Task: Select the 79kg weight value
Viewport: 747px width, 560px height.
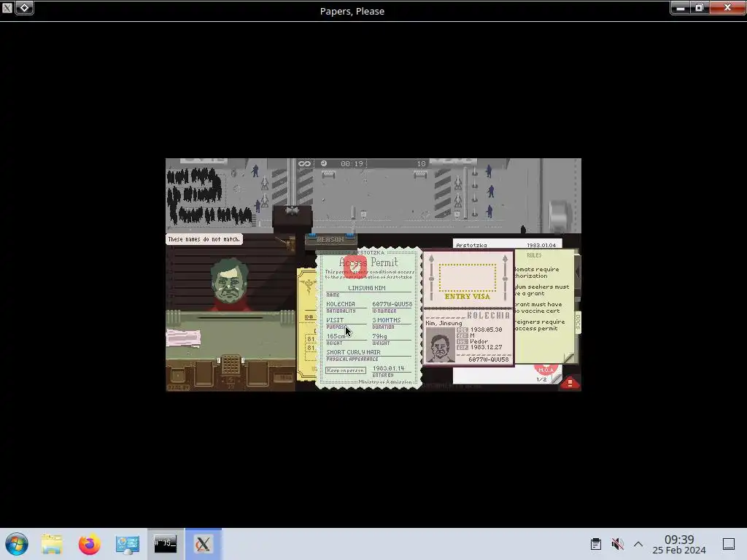Action: point(379,336)
